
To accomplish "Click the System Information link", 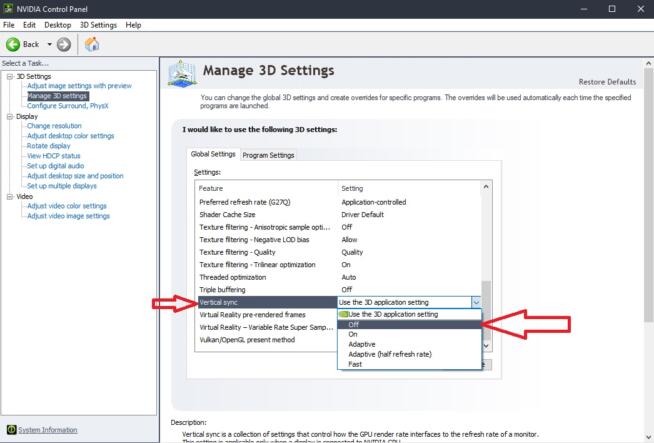I will pos(48,430).
